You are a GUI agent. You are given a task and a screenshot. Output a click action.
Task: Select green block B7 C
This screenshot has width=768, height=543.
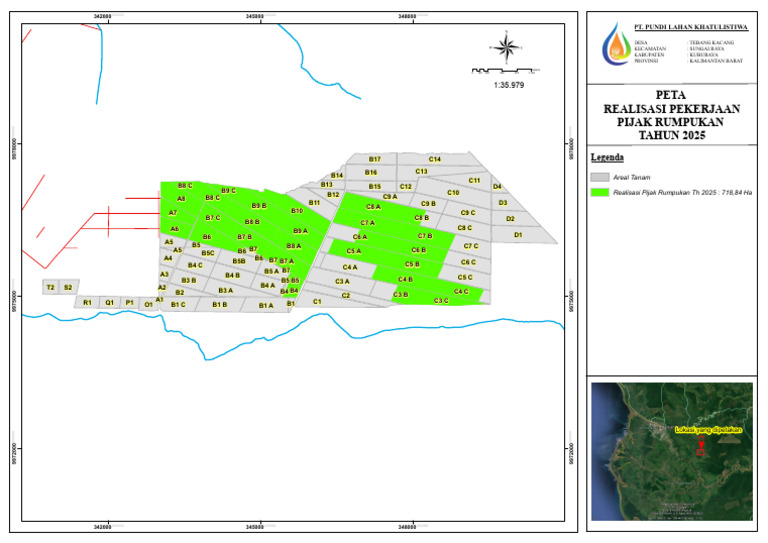[213, 217]
